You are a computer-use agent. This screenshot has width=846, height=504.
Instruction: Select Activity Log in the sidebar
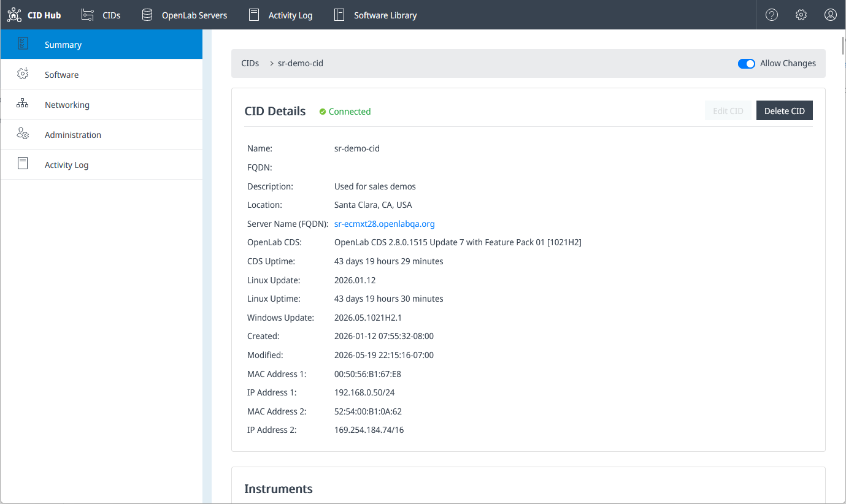pos(101,164)
